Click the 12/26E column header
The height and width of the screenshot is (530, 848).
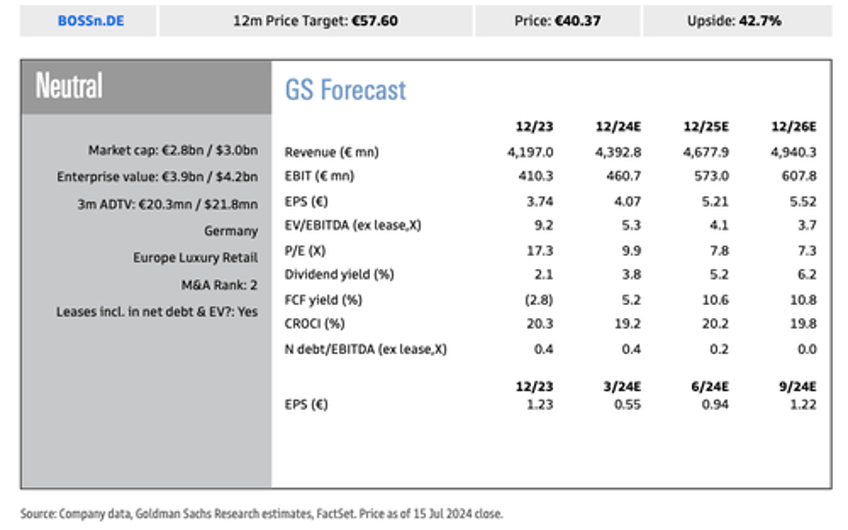pyautogui.click(x=793, y=127)
